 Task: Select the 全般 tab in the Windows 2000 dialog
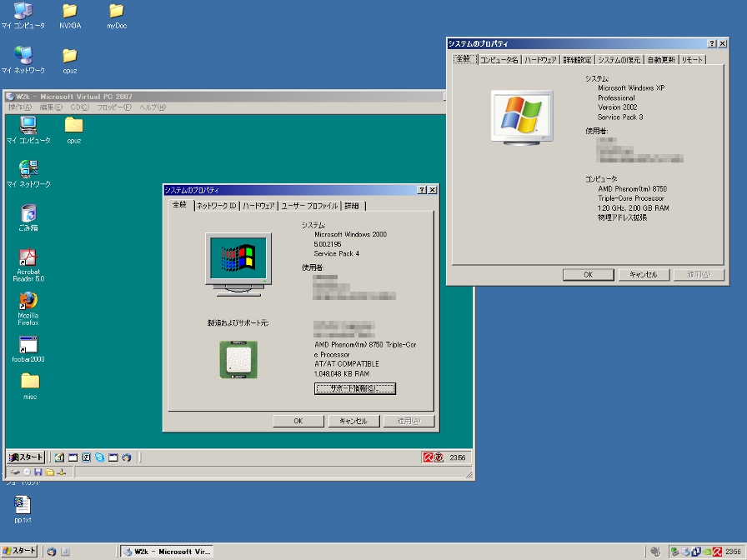coord(180,205)
